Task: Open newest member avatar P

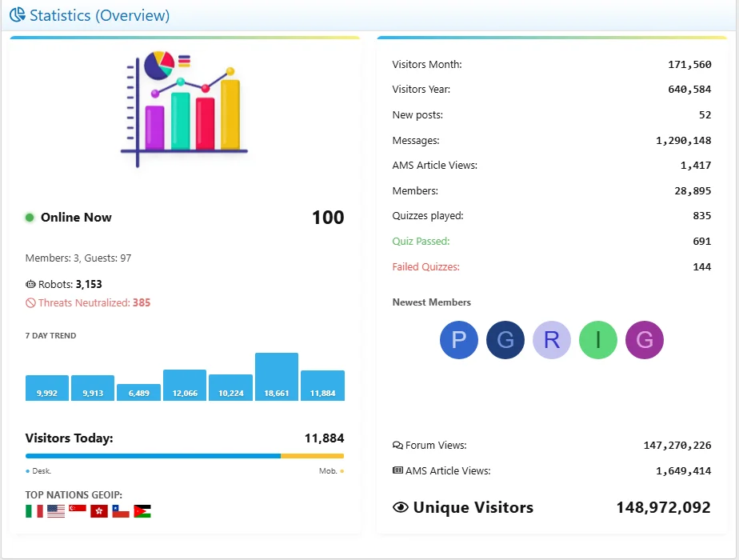Action: 459,340
